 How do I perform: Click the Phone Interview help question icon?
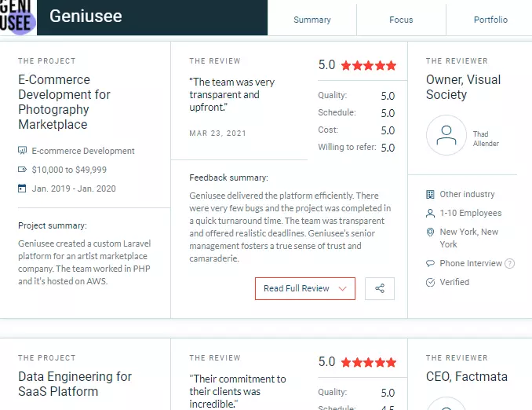[509, 263]
